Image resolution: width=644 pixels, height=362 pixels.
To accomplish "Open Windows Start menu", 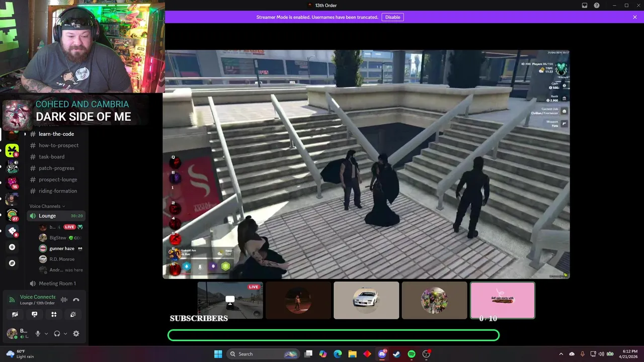I will click(x=218, y=354).
